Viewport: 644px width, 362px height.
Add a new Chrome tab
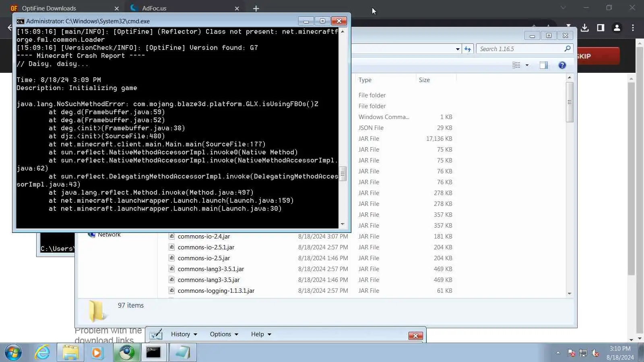pyautogui.click(x=256, y=8)
